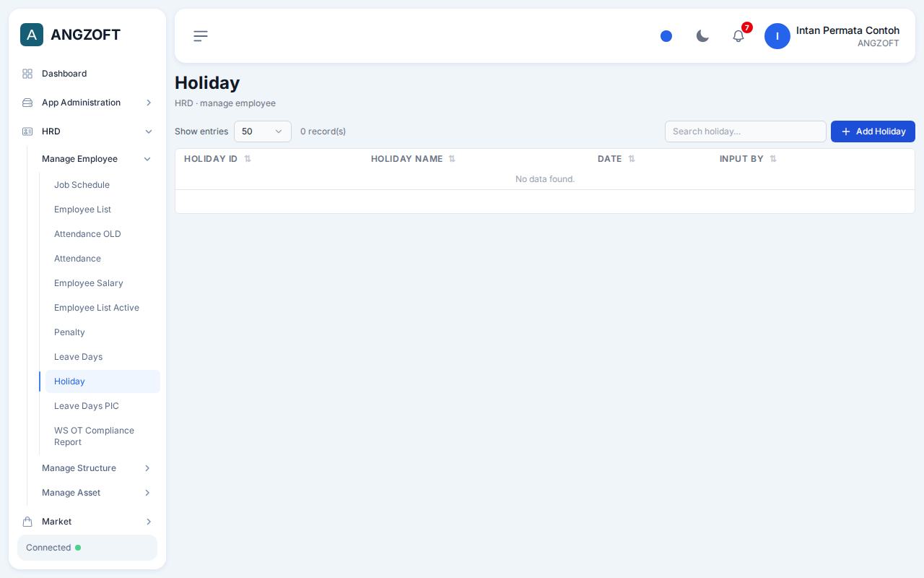The width and height of the screenshot is (924, 578).
Task: Click the 0 record(s) text
Action: point(323,131)
